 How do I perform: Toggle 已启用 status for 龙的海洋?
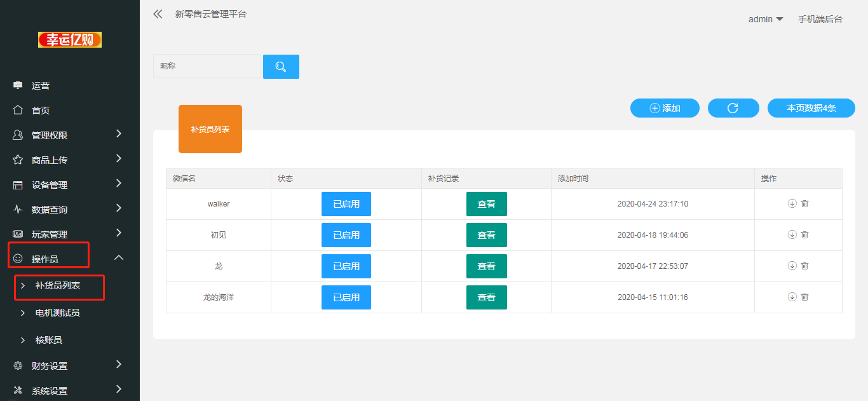pyautogui.click(x=346, y=297)
